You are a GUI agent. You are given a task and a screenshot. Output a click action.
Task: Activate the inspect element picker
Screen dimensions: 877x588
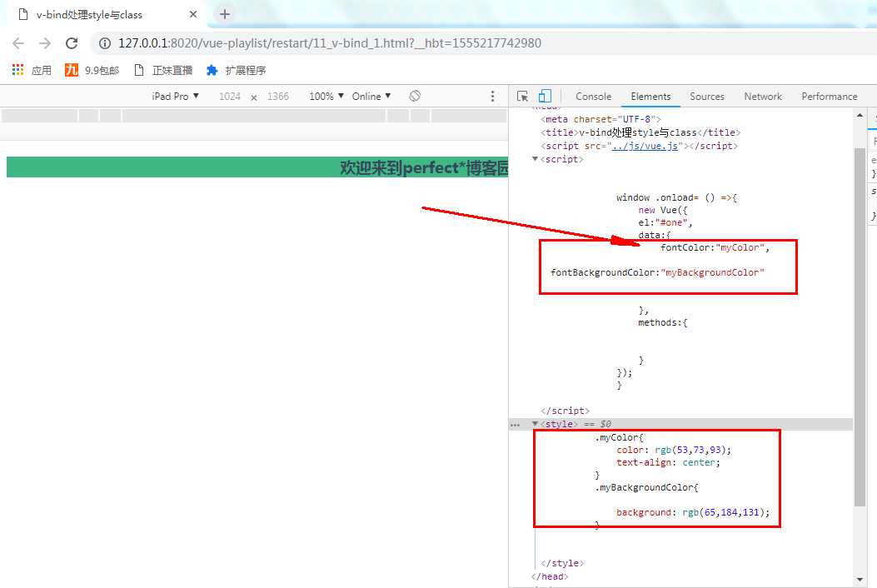click(x=522, y=97)
